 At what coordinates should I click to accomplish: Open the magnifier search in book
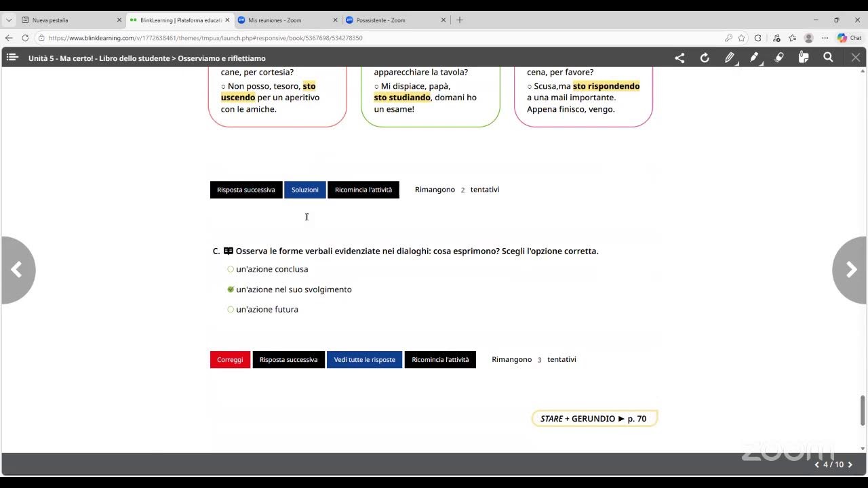click(828, 58)
